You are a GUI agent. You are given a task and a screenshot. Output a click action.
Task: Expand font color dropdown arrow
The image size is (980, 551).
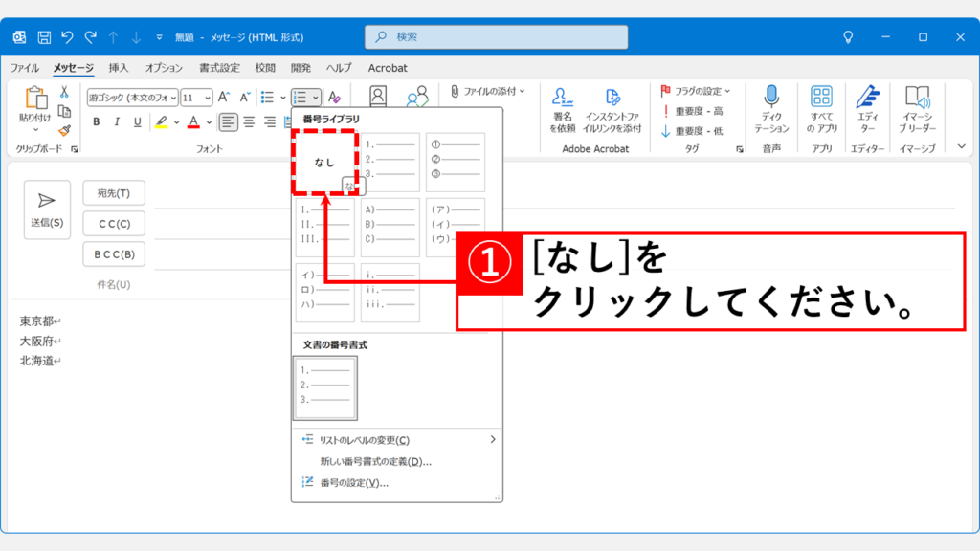209,122
